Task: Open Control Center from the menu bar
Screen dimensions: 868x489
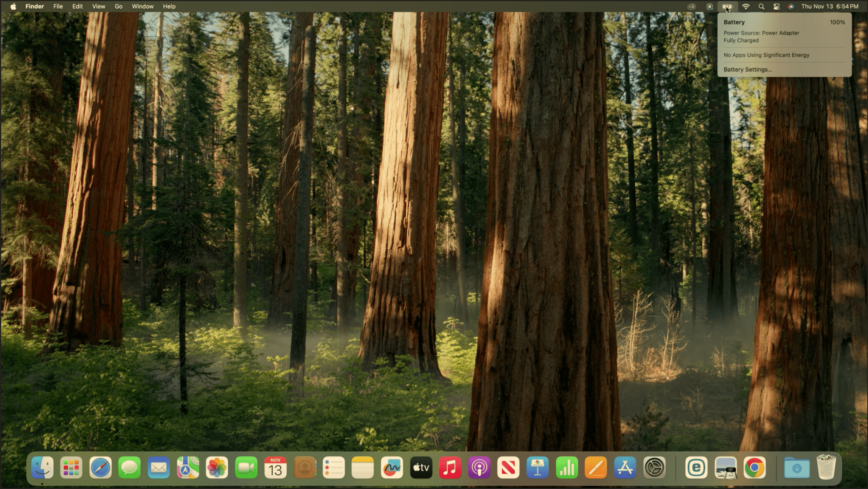Action: (776, 6)
